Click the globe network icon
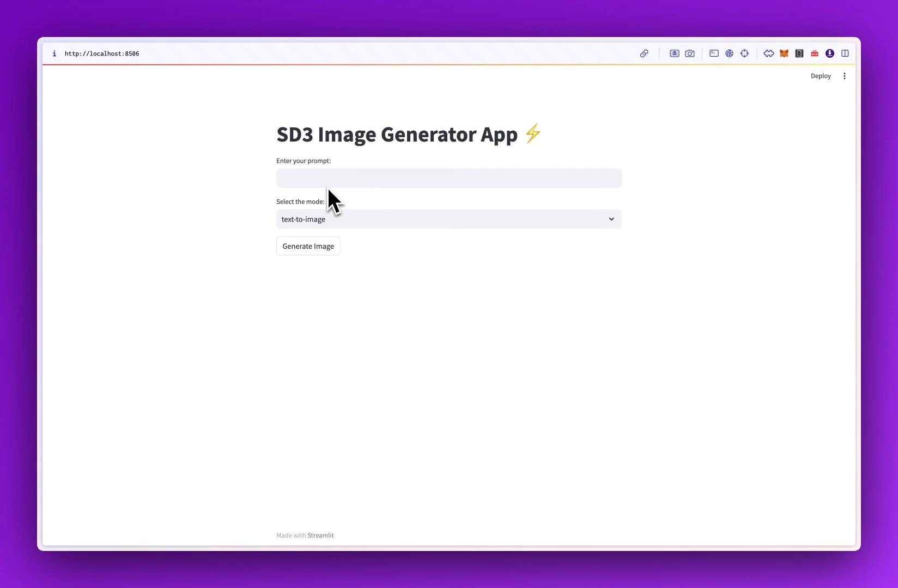The height and width of the screenshot is (588, 898). (729, 53)
